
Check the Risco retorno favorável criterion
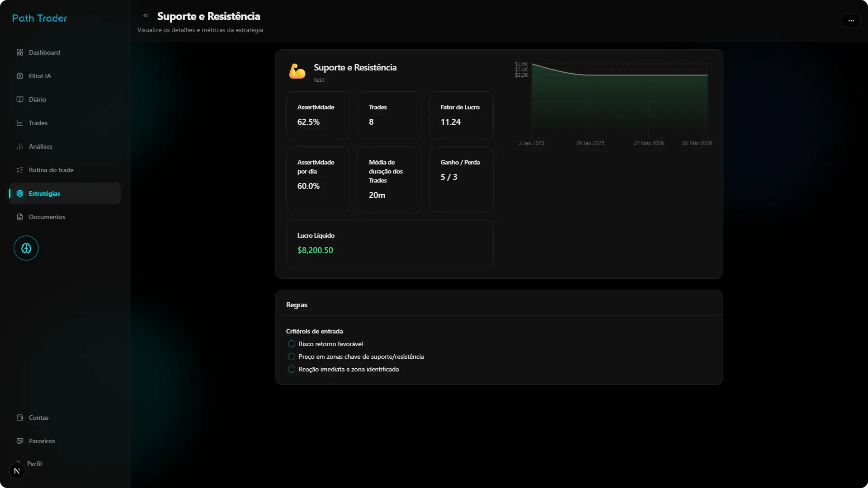click(292, 344)
